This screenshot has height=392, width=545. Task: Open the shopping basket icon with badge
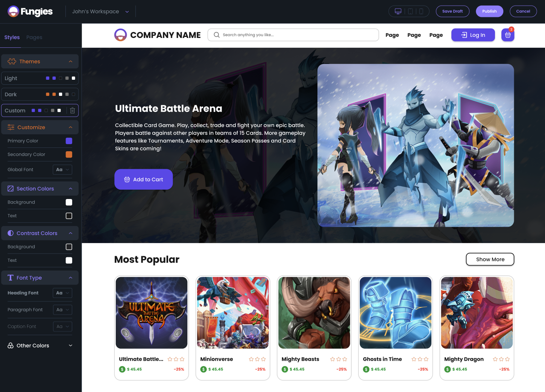coord(508,35)
